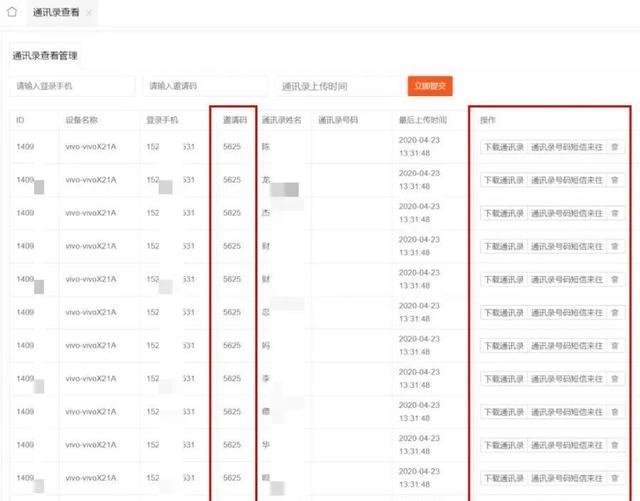
Task: Download contacts for the 陈 row
Action: [504, 147]
